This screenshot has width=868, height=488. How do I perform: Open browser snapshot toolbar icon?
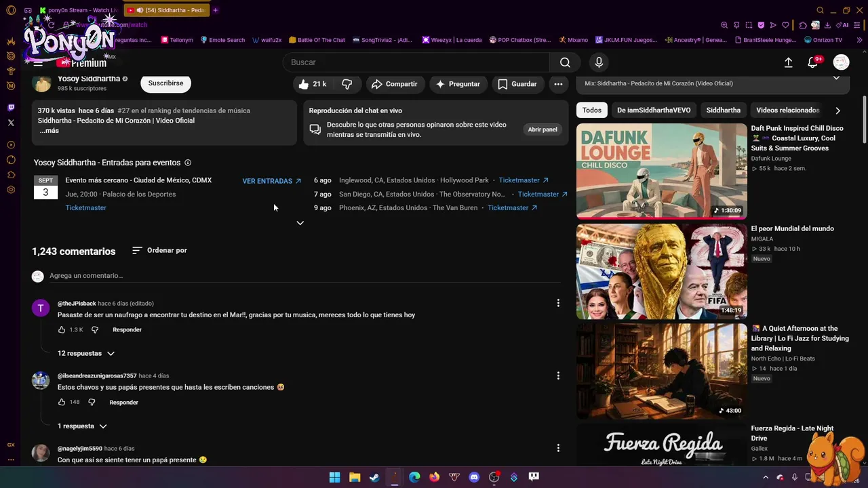coord(749,25)
